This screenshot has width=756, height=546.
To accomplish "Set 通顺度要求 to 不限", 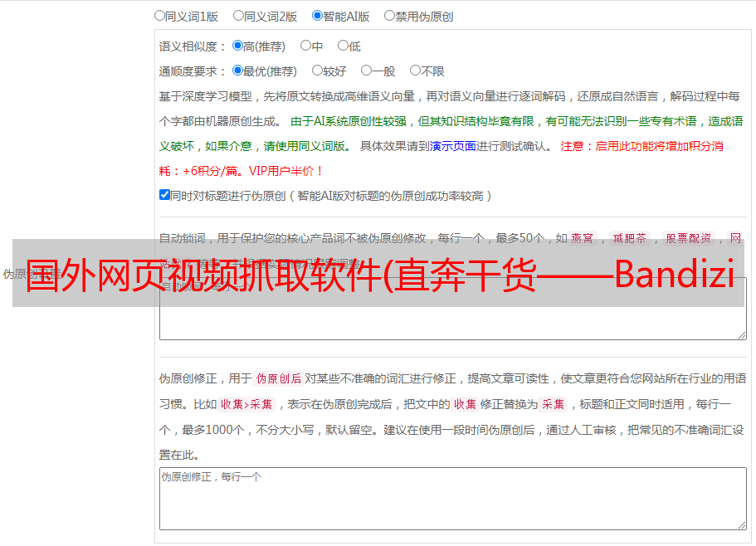I will click(415, 71).
